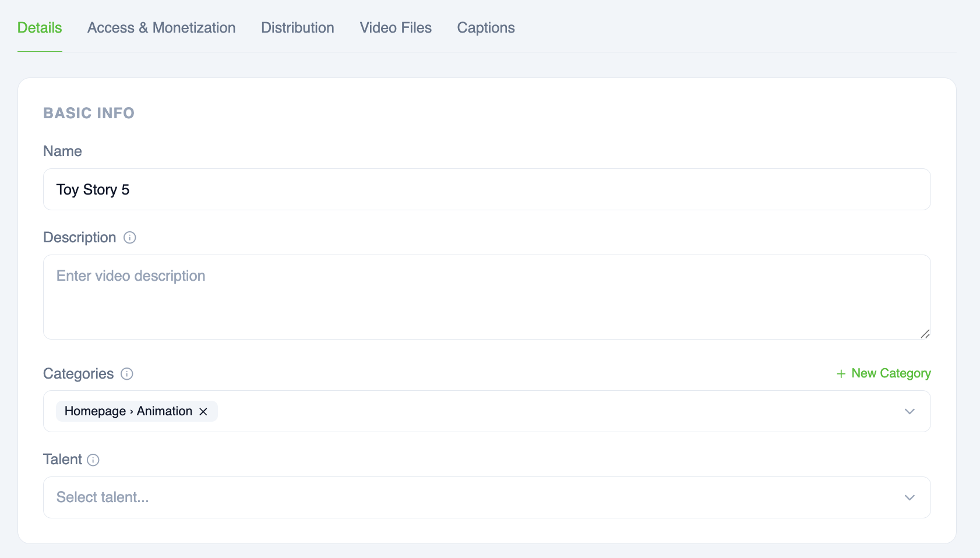The image size is (980, 558).
Task: Expand the Categories dropdown chevron
Action: pyautogui.click(x=910, y=412)
